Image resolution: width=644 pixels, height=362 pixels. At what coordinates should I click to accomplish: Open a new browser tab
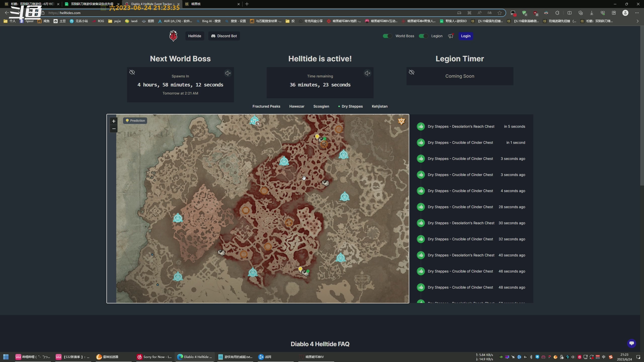(247, 4)
